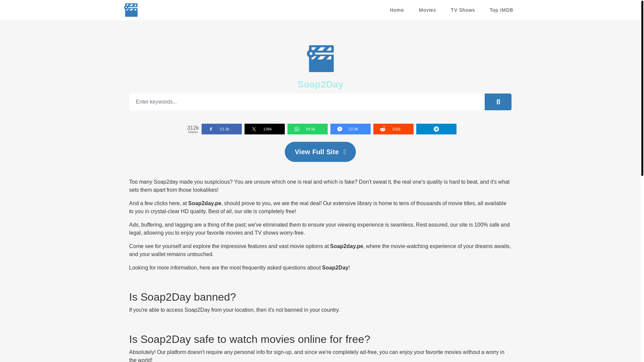This screenshot has height=362, width=644.
Task: Click the heading Is Soap2Day banned?
Action: click(182, 297)
